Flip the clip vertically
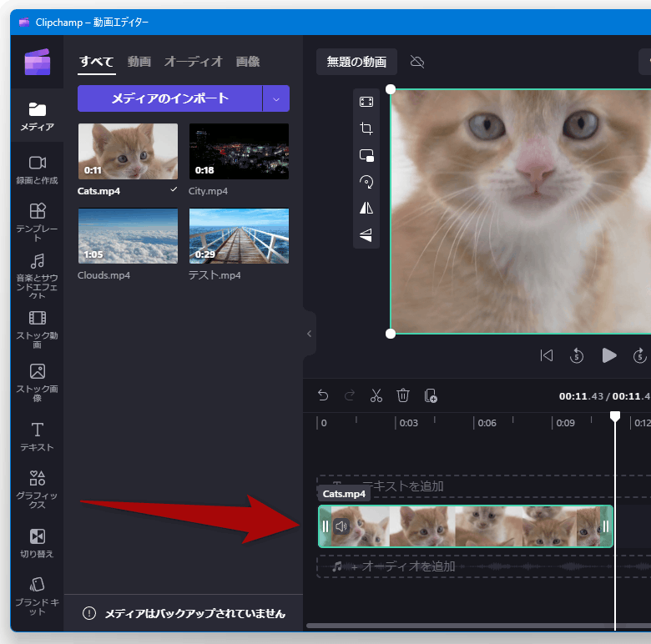The height and width of the screenshot is (644, 651). [366, 234]
